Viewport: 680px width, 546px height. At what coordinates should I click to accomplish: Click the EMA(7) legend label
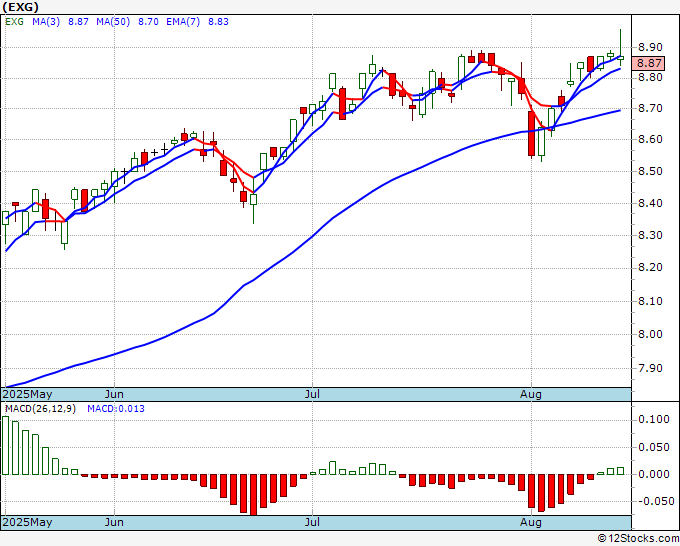pos(183,22)
